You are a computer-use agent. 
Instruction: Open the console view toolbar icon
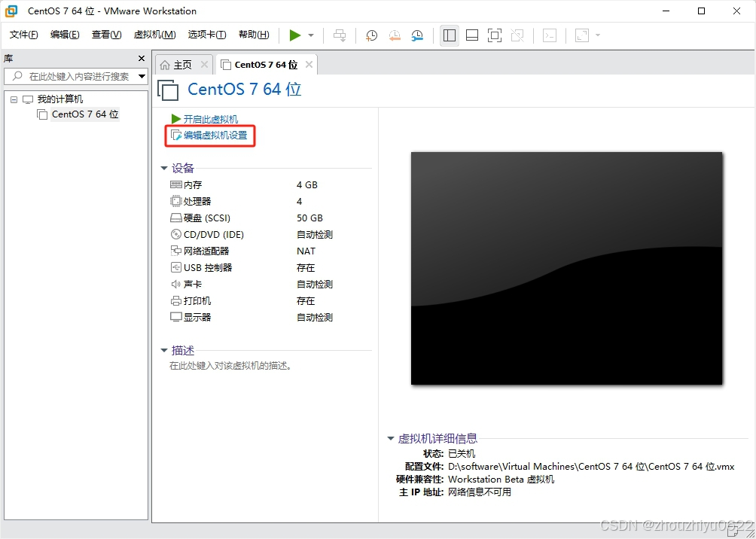(550, 35)
